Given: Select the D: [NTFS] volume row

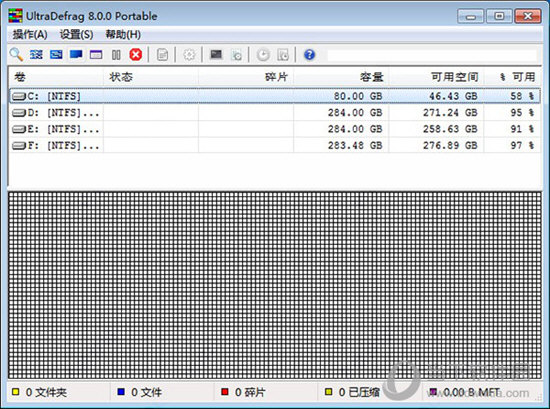Looking at the screenshot, I should coord(275,113).
